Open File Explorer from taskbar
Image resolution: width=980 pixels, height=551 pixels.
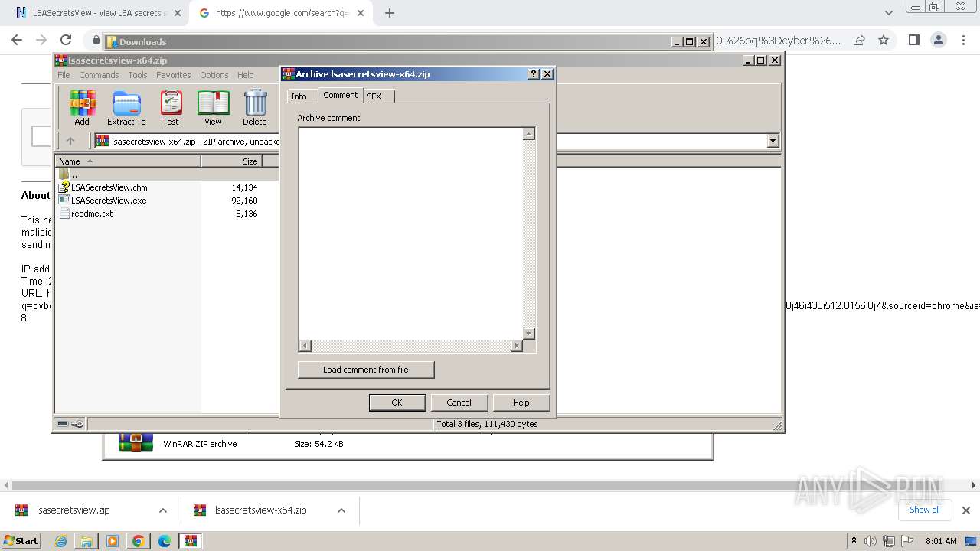[x=87, y=541]
